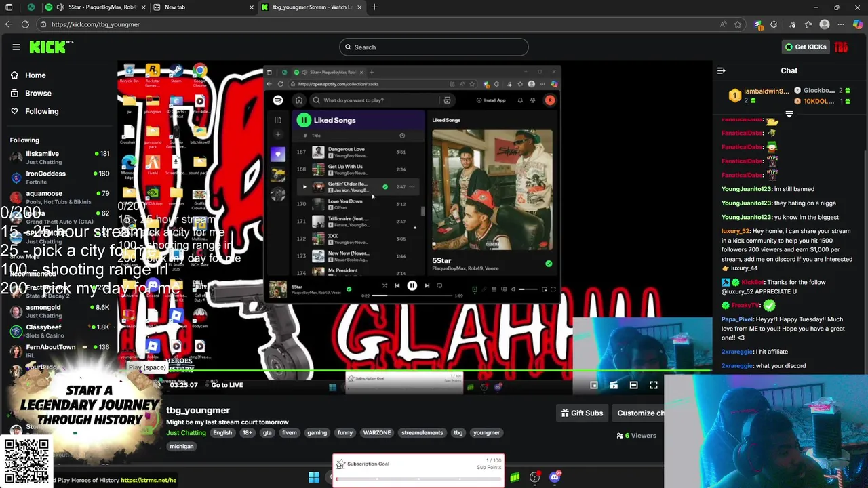
Task: Open Classybeef channel in the sidebar
Action: click(60, 331)
